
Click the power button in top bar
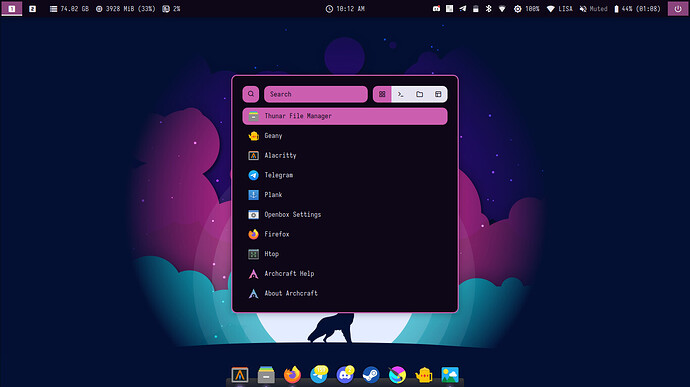point(678,8)
